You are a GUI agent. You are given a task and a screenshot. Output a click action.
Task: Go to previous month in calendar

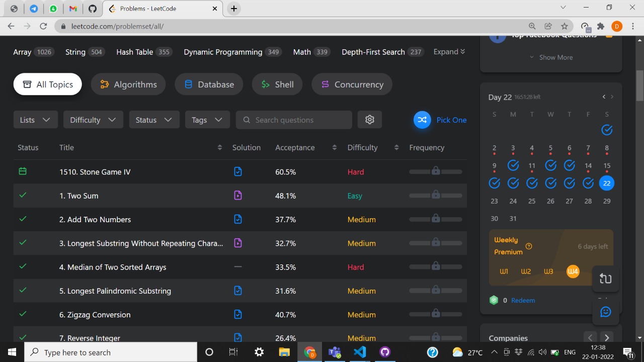coord(604,97)
